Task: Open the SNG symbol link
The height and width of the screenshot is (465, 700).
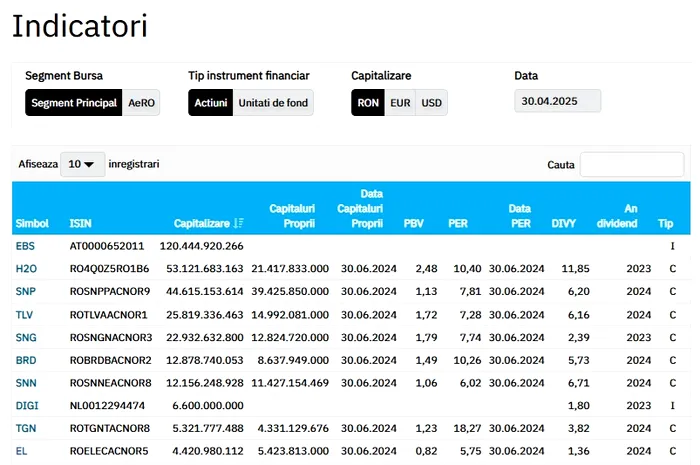Action: pos(26,337)
